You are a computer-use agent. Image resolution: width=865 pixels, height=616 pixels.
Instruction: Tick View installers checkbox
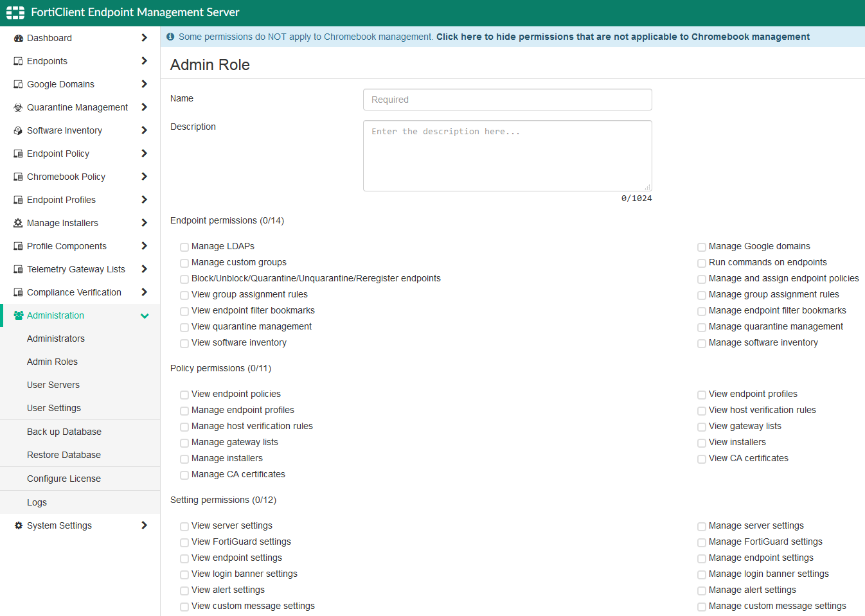click(x=702, y=443)
